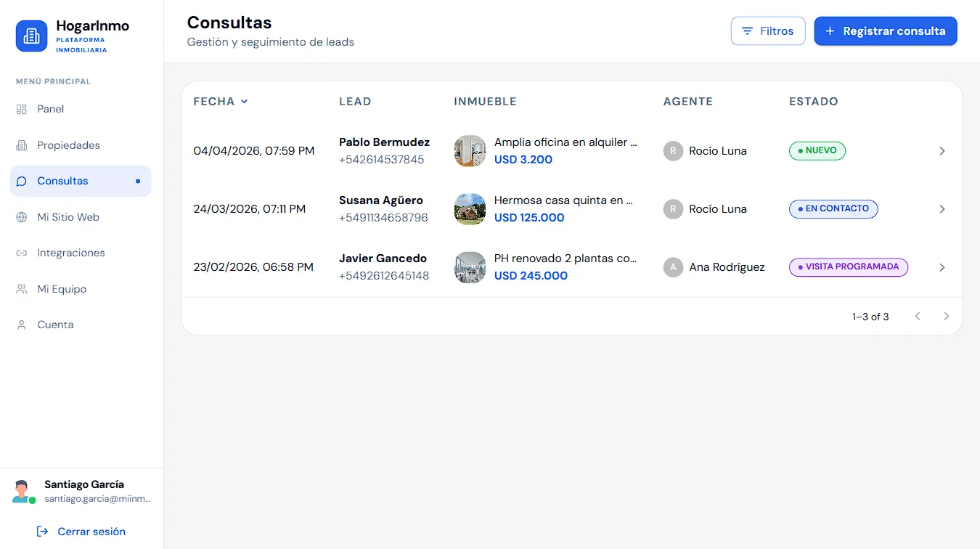980x549 pixels.
Task: Select the Cuenta person icon
Action: pos(22,325)
